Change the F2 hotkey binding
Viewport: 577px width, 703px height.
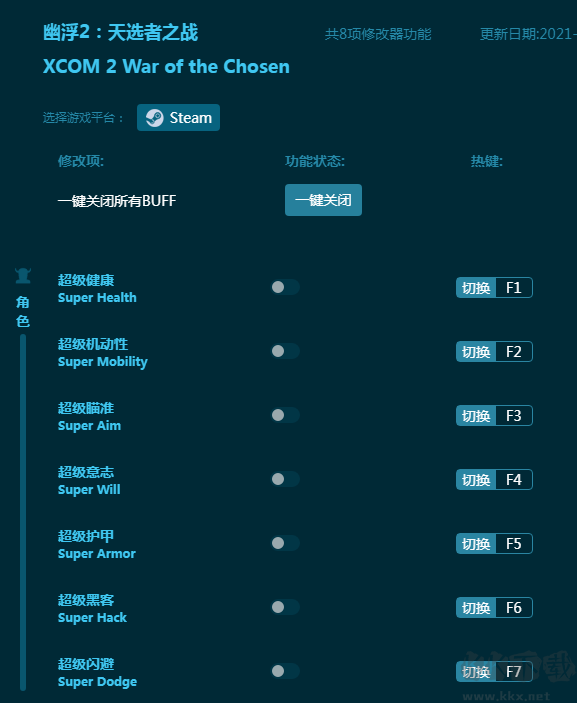pos(514,352)
